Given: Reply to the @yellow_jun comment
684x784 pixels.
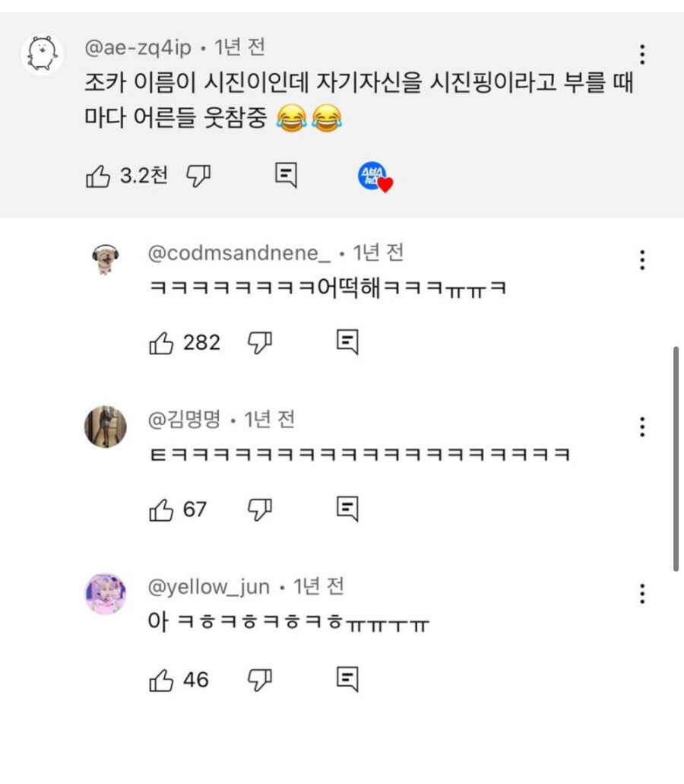Looking at the screenshot, I should 347,680.
